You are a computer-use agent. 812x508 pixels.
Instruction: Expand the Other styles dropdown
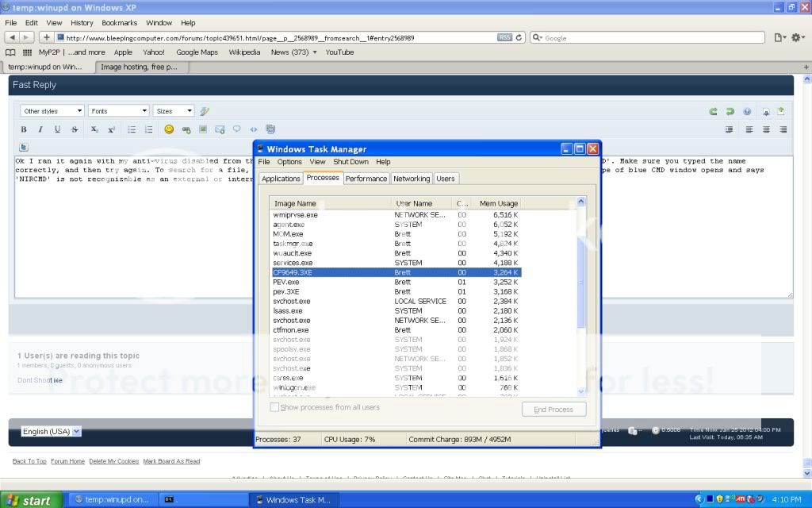pyautogui.click(x=52, y=111)
